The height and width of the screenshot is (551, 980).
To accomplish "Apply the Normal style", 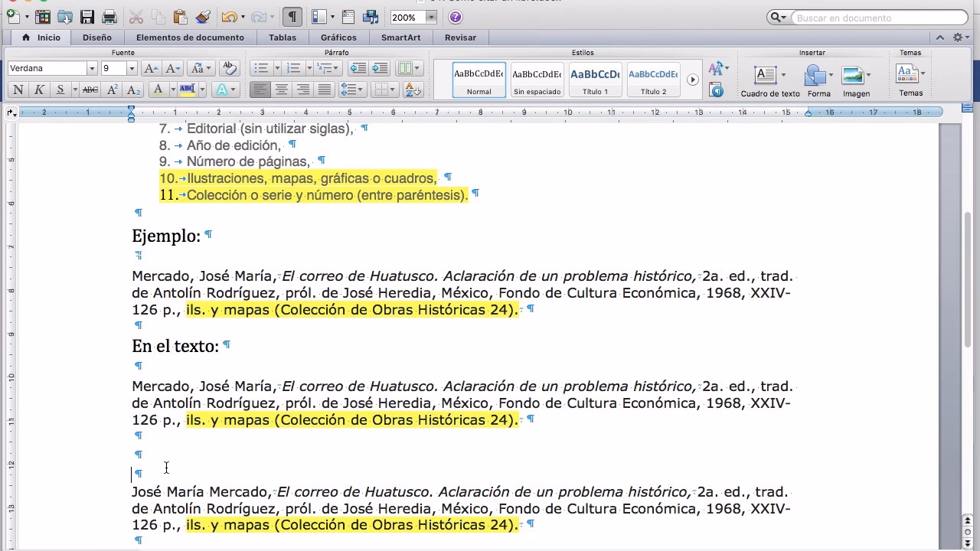I will 479,79.
